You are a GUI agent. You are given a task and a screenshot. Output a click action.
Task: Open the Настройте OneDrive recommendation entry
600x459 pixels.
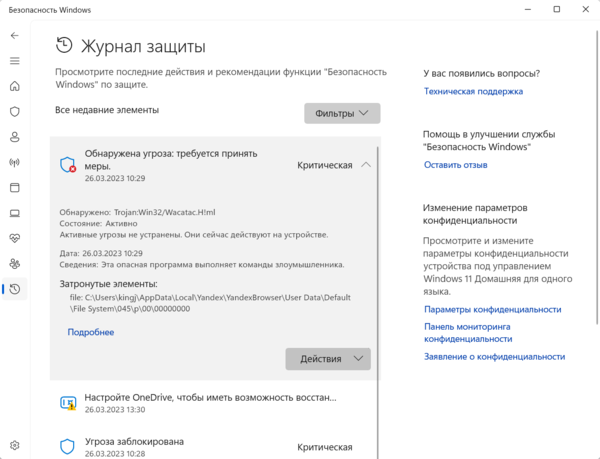(215, 403)
